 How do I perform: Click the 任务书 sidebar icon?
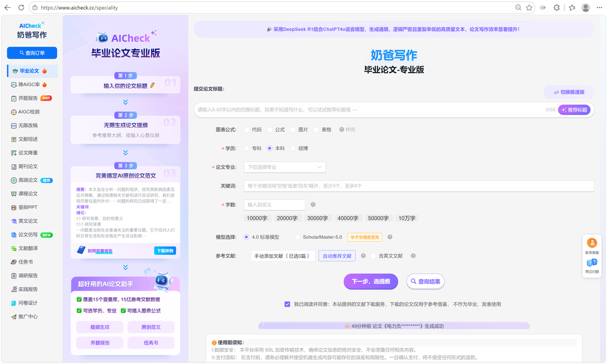click(13, 262)
